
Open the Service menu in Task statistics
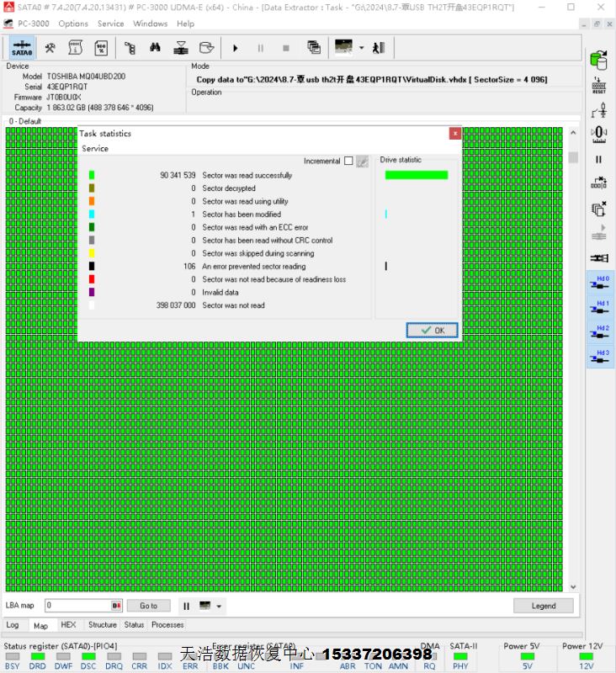pyautogui.click(x=95, y=149)
